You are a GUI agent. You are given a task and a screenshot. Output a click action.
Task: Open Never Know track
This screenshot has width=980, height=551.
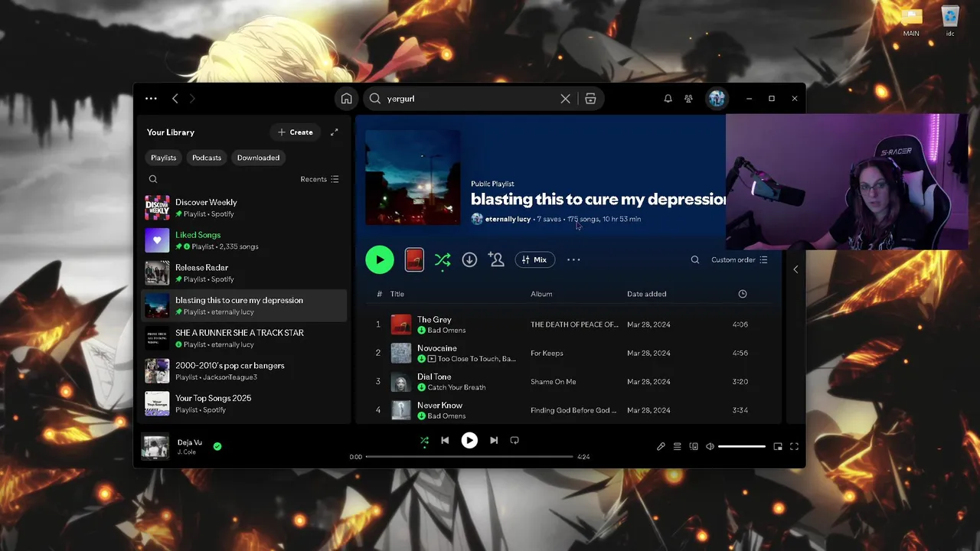click(x=439, y=405)
